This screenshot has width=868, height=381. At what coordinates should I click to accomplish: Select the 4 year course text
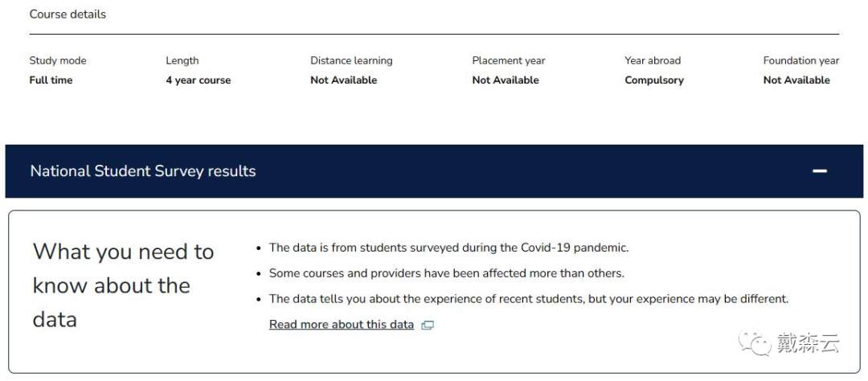199,80
